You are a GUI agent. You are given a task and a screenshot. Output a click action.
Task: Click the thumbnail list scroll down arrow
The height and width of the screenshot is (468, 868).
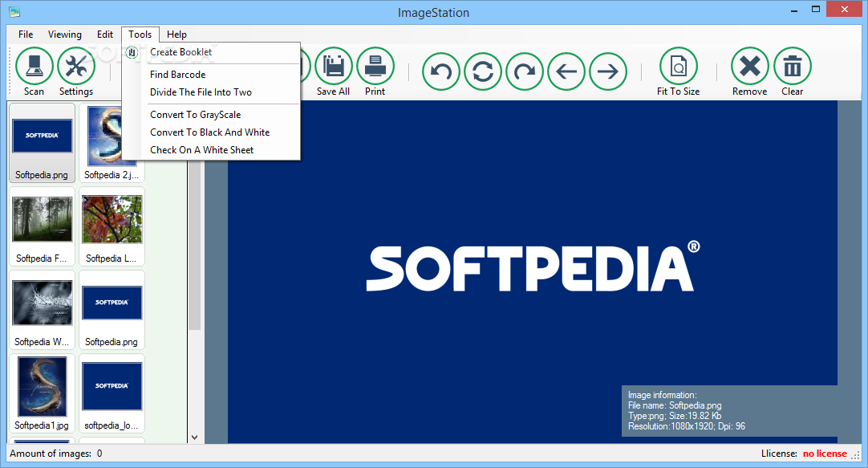(194, 437)
